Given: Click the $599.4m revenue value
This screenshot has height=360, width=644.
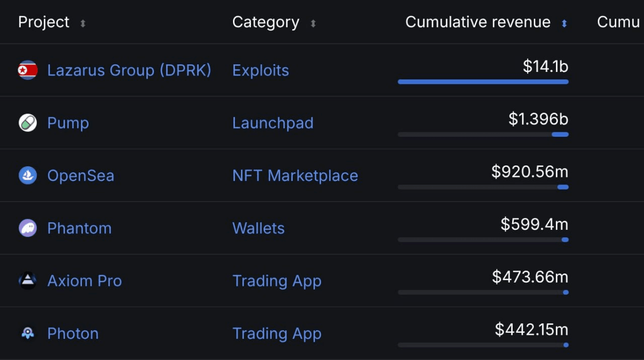Looking at the screenshot, I should click(x=534, y=224).
